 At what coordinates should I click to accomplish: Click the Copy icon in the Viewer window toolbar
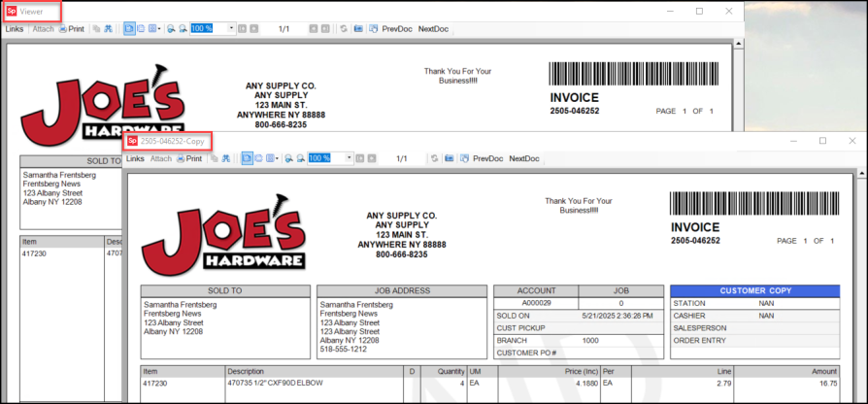pos(96,29)
